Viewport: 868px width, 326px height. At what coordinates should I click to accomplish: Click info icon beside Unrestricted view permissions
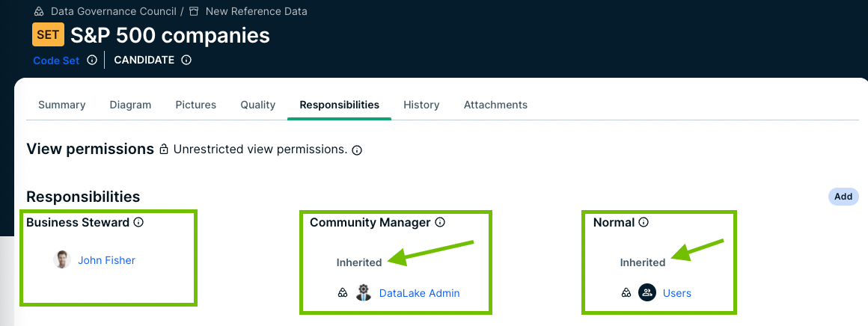(357, 150)
